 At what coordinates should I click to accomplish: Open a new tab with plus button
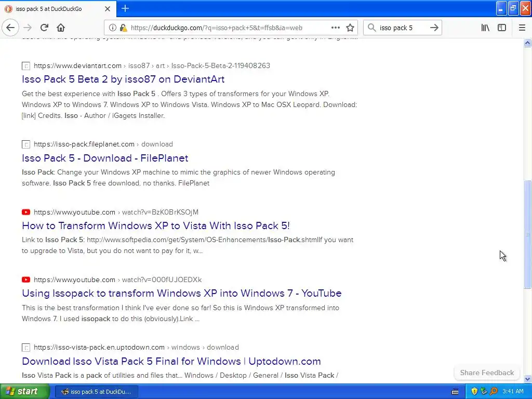125,8
